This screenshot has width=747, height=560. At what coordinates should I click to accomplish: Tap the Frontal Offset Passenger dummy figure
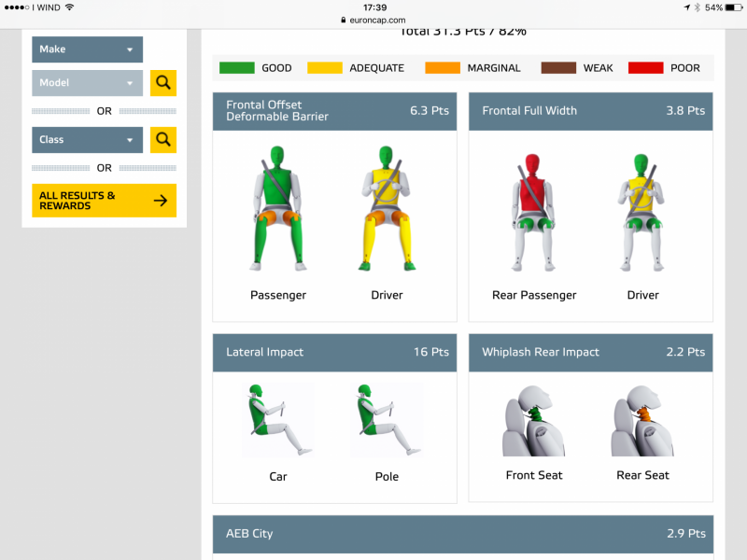tap(278, 208)
